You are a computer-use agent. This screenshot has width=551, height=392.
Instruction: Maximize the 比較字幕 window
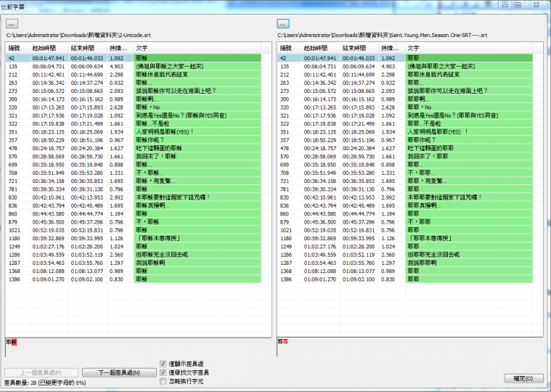(x=518, y=5)
